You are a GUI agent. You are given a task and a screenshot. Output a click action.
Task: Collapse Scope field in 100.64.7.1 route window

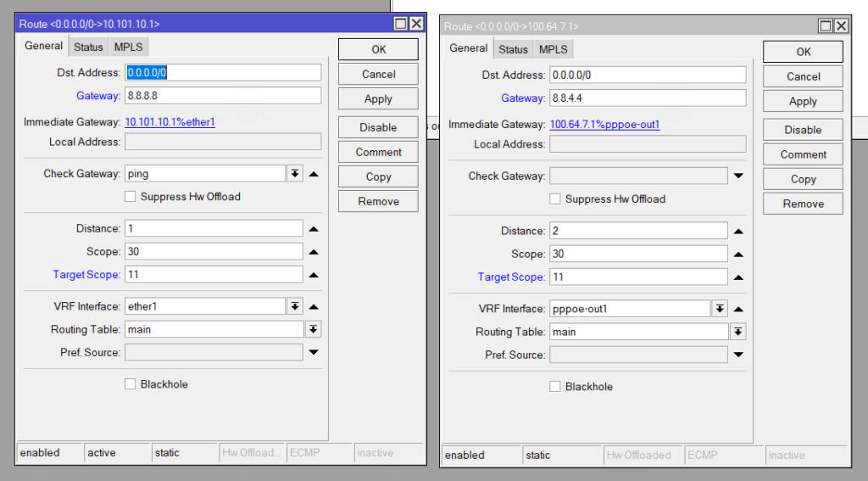tap(738, 254)
